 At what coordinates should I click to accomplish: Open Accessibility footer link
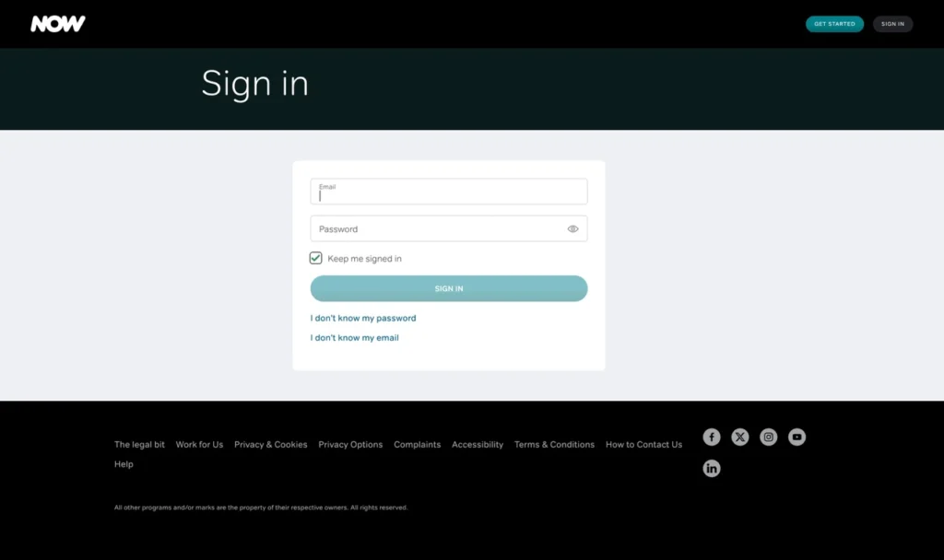(x=478, y=445)
